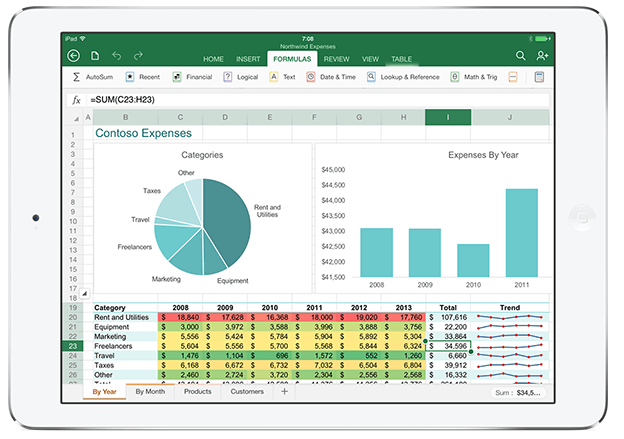Select the FORMULAS tab
The image size is (624, 439).
pos(292,59)
